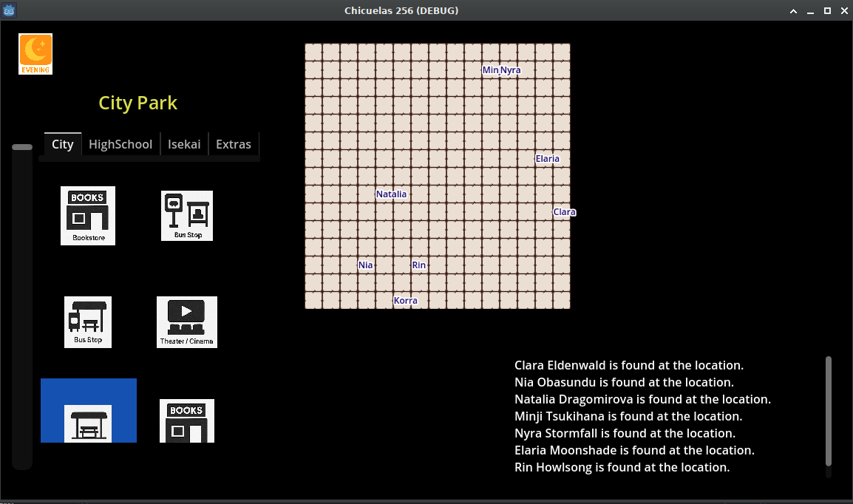Switch to the HighSchool tab
853x504 pixels.
click(x=120, y=144)
